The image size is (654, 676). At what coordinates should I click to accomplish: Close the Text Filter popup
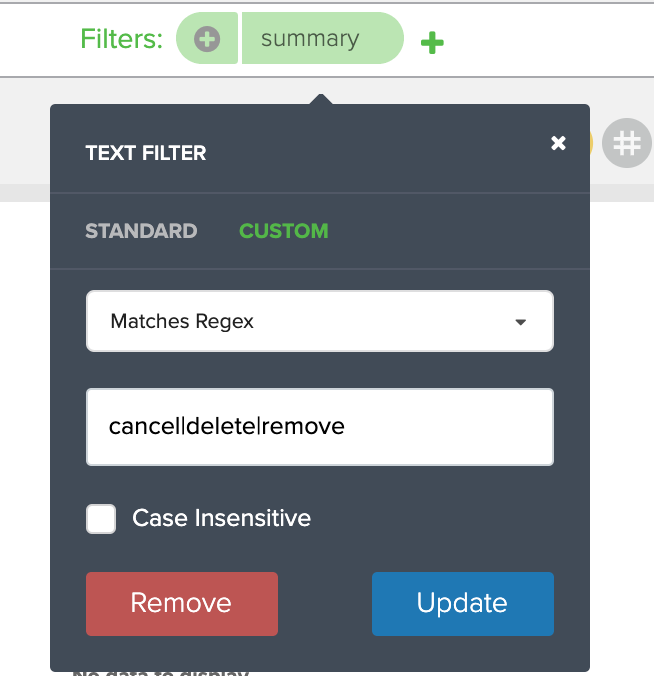[558, 143]
